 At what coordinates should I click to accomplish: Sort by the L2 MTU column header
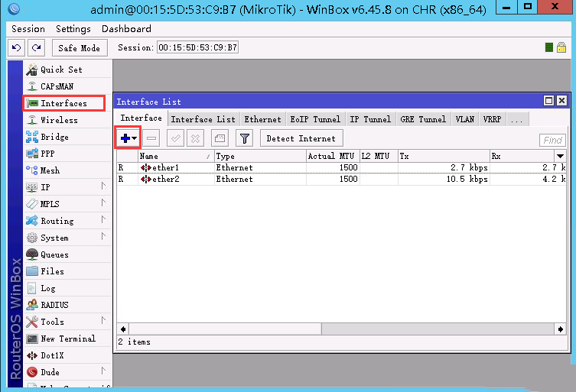point(379,156)
